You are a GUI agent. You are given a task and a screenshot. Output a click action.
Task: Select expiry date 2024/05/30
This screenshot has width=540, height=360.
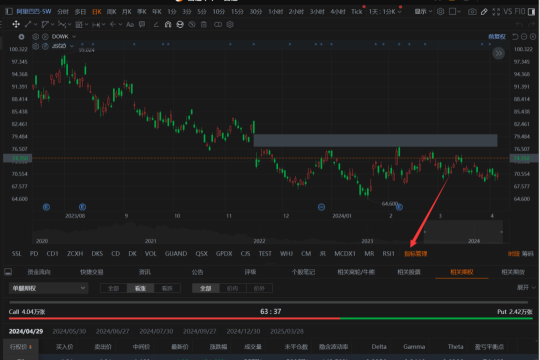click(69, 331)
